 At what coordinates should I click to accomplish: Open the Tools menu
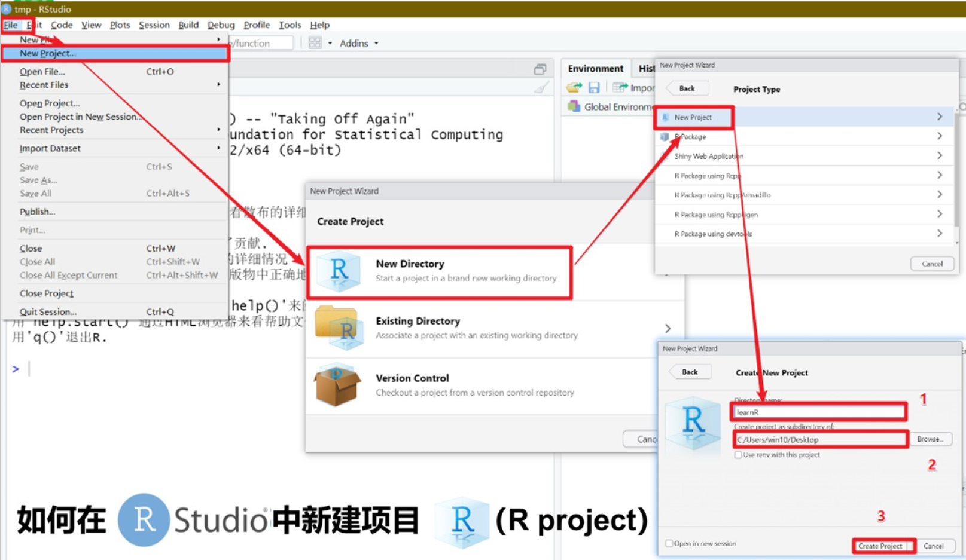[x=290, y=25]
